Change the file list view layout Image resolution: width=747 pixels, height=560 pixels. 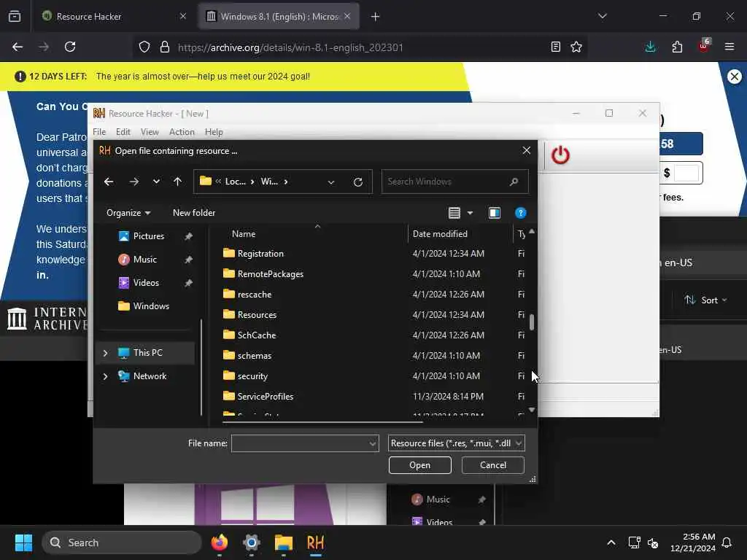point(454,213)
